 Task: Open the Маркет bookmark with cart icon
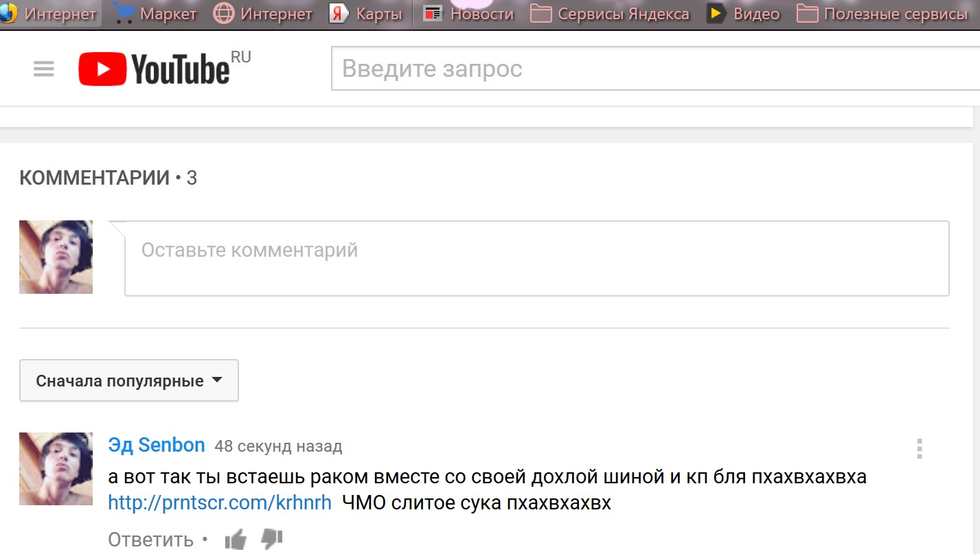[x=155, y=14]
